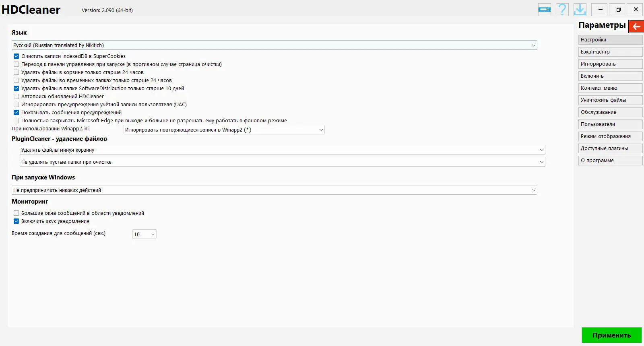The width and height of the screenshot is (644, 346).
Task: Show 'Доступные плагины' list
Action: click(x=610, y=148)
